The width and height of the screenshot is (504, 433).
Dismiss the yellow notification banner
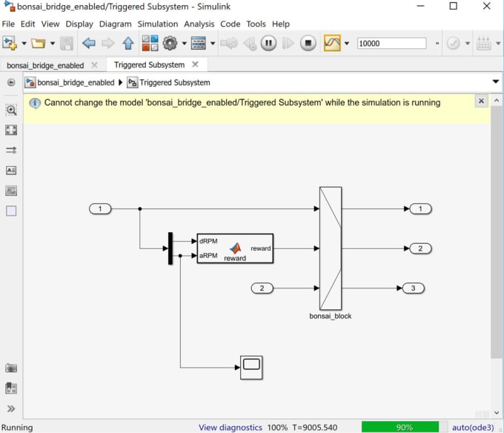[481, 102]
